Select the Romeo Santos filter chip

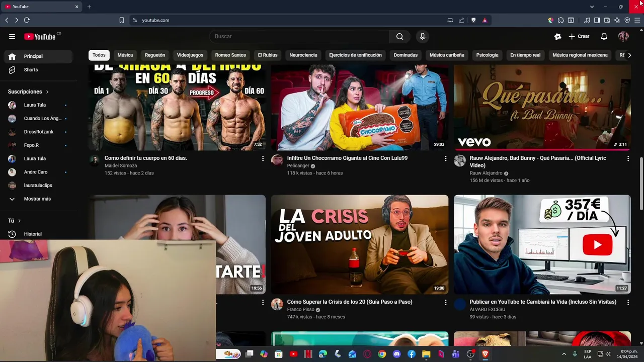pos(230,55)
